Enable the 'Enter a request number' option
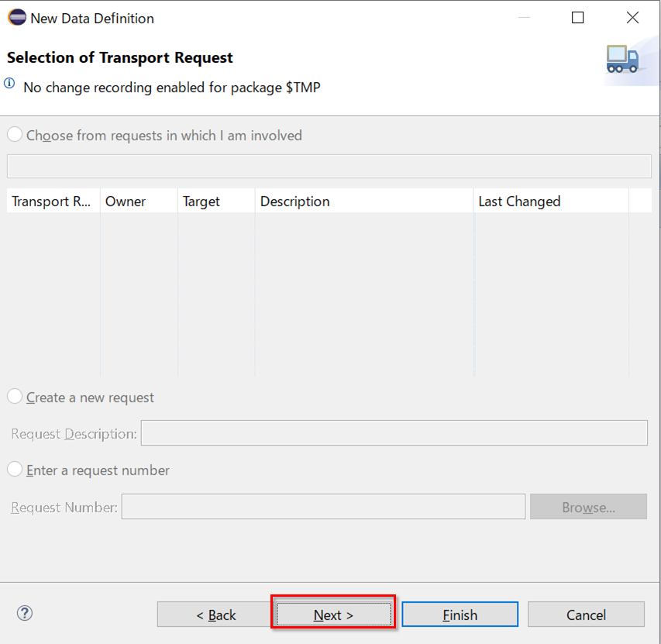This screenshot has height=644, width=661. coord(14,470)
